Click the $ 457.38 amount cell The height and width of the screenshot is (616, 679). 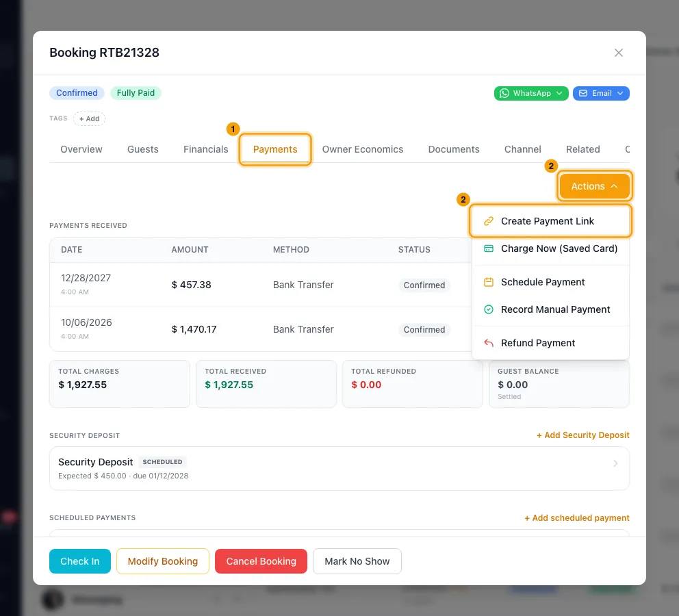coord(192,285)
